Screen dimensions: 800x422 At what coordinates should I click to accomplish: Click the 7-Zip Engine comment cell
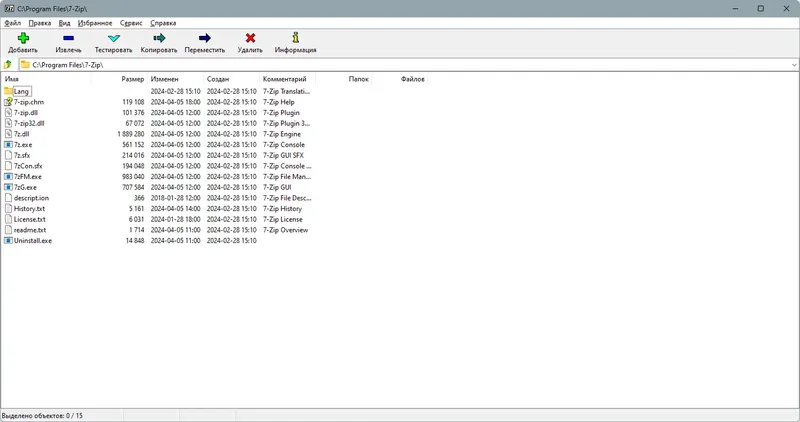coord(282,134)
